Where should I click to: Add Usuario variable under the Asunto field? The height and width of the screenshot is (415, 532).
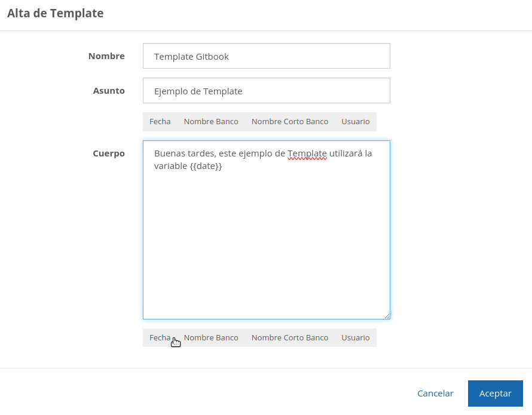(355, 121)
